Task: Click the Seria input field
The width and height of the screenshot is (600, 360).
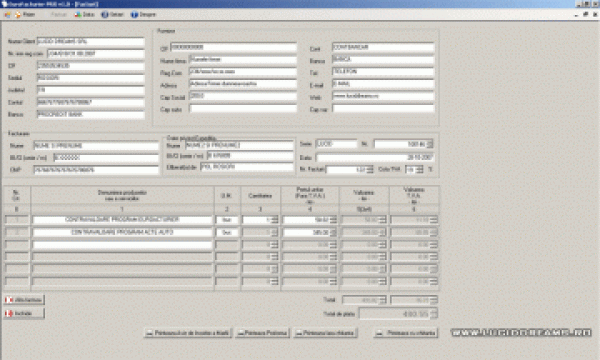Action: pyautogui.click(x=336, y=144)
